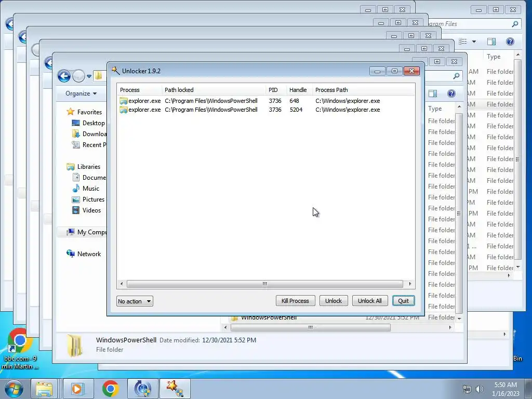Click Explorer file list horizontal scrollbar thumb
The height and width of the screenshot is (399, 532).
click(311, 327)
